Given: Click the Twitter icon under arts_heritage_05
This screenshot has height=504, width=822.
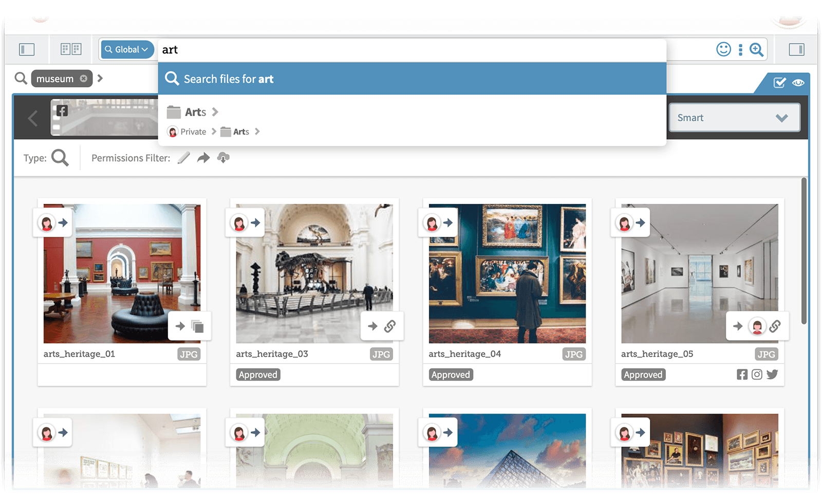Looking at the screenshot, I should coord(772,375).
